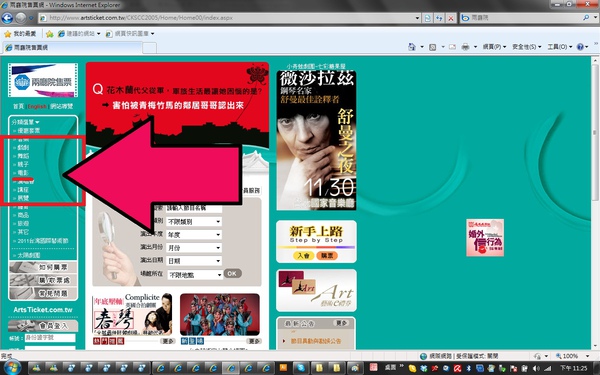Click the Bluetooth icon in system tray
This screenshot has height=375, width=600.
(x=469, y=368)
